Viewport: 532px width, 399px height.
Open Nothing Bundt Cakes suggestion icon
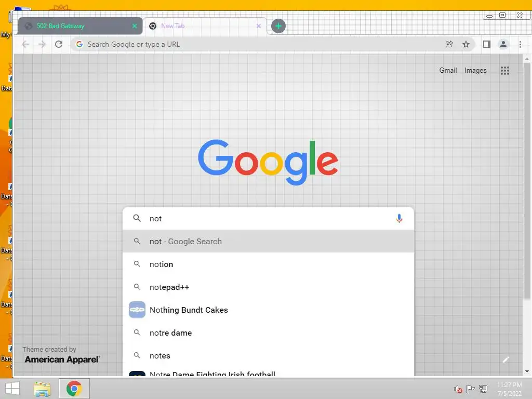(137, 310)
